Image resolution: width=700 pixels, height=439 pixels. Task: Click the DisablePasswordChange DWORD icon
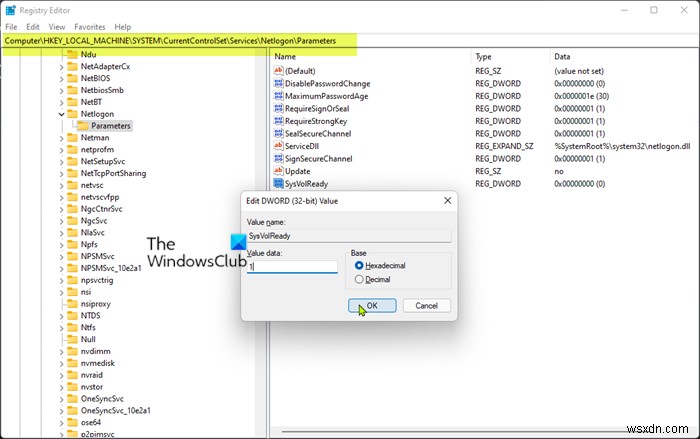(278, 83)
